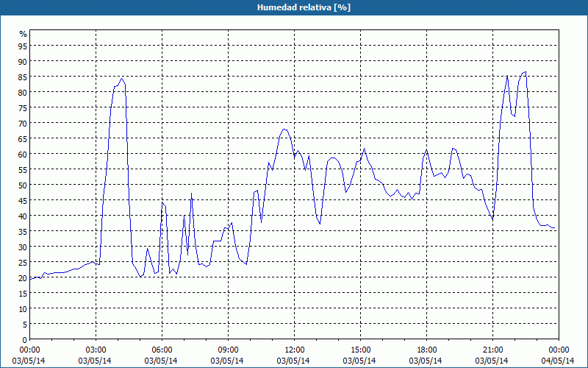Pick the 35 label on the humidity axis
This screenshot has height=368, width=588.
(23, 231)
